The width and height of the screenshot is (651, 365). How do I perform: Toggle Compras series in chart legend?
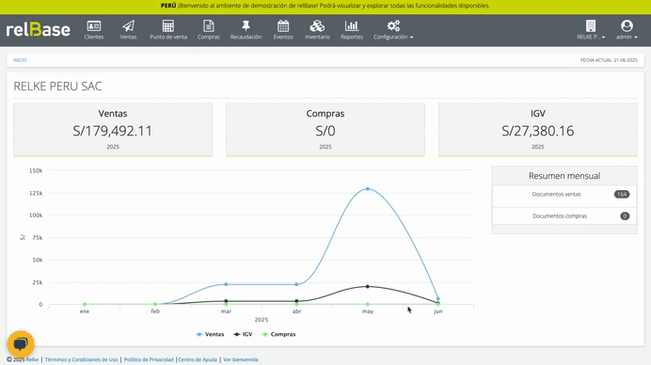pos(279,334)
